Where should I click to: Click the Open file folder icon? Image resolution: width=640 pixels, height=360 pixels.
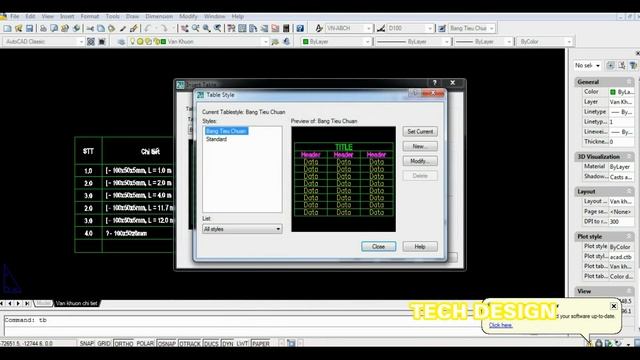(x=18, y=28)
